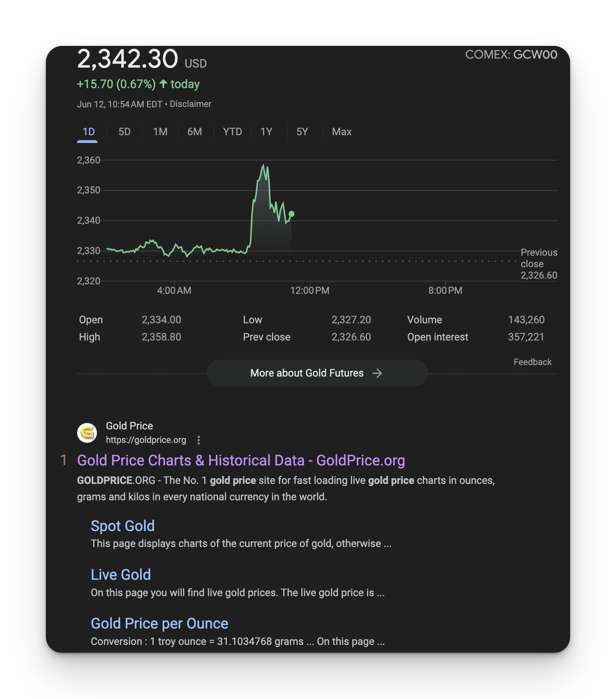The width and height of the screenshot is (616, 699).
Task: Open the three-dot options next to goldprice.org
Action: coord(199,440)
